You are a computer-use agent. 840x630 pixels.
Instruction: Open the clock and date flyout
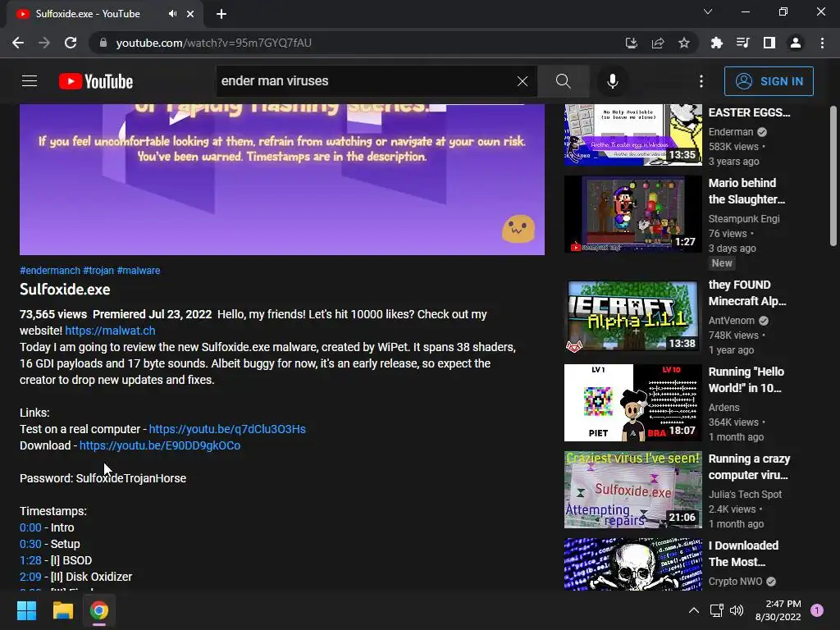point(778,610)
